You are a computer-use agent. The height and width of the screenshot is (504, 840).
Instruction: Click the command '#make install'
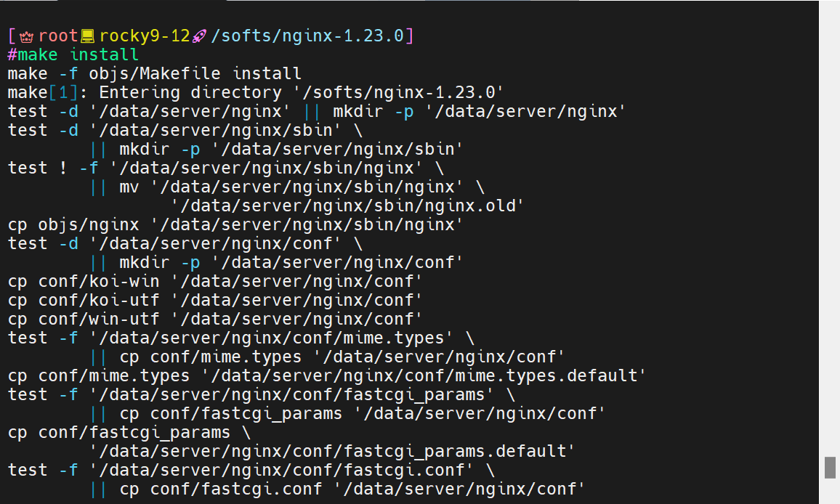[x=73, y=54]
